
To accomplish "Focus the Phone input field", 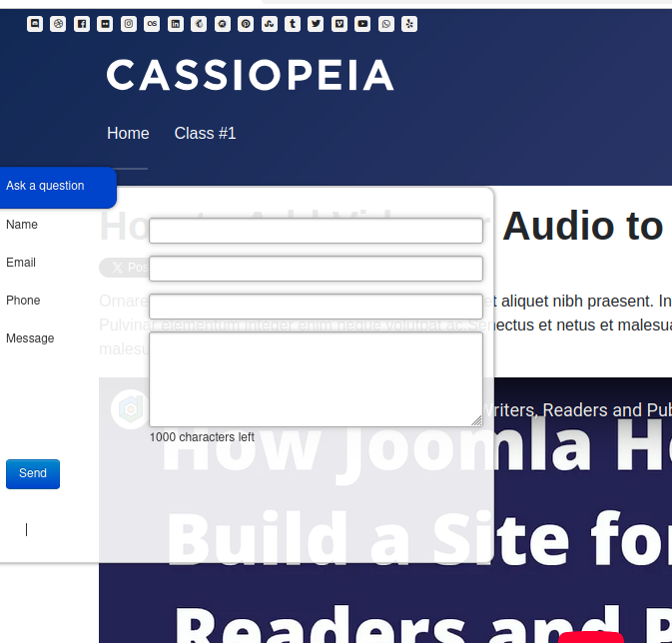I will (x=316, y=307).
